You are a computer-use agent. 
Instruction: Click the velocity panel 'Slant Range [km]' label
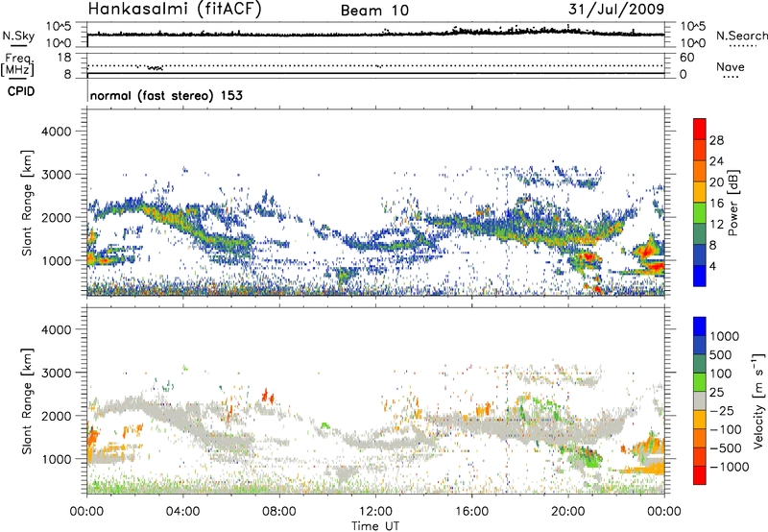tap(27, 400)
